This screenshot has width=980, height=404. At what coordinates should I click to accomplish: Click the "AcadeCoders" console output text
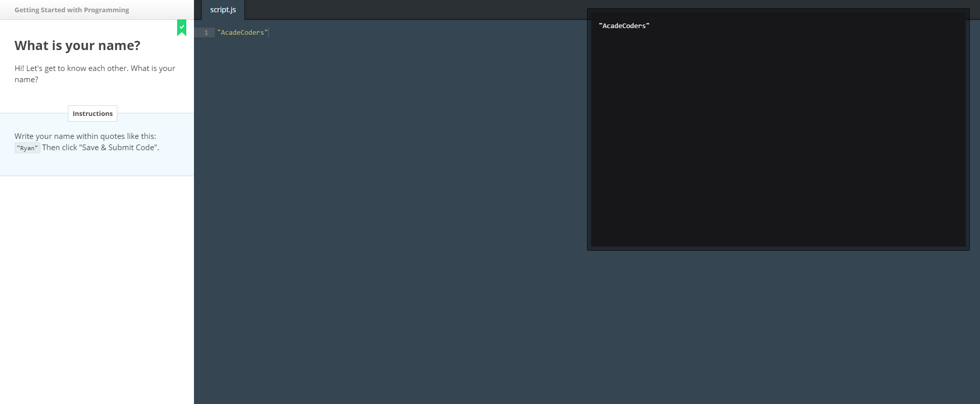(624, 26)
